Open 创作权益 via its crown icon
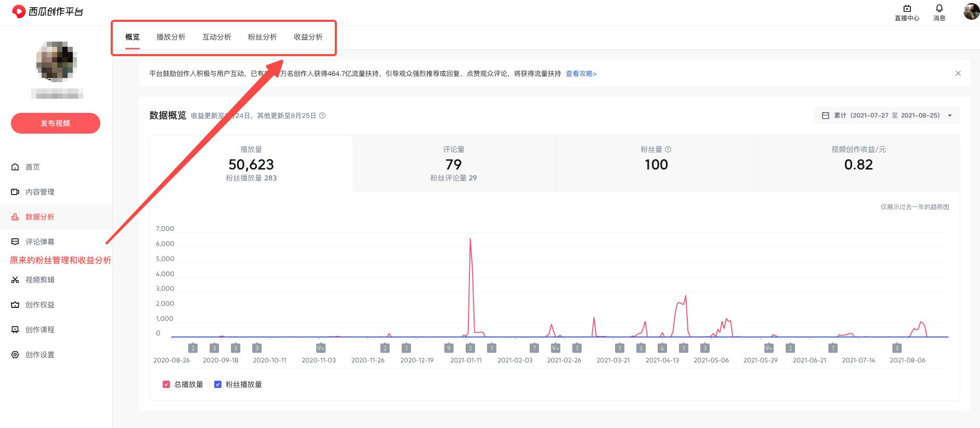 (x=15, y=305)
